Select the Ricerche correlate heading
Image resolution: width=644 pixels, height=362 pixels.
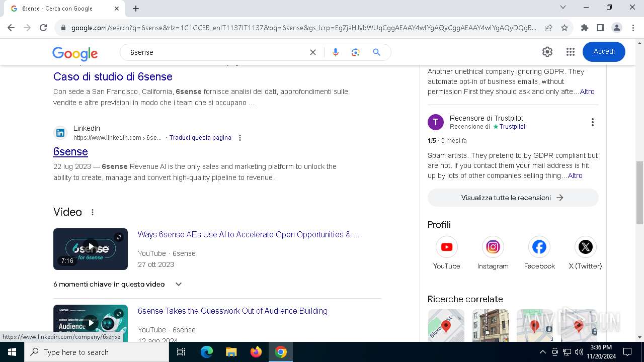point(465,299)
